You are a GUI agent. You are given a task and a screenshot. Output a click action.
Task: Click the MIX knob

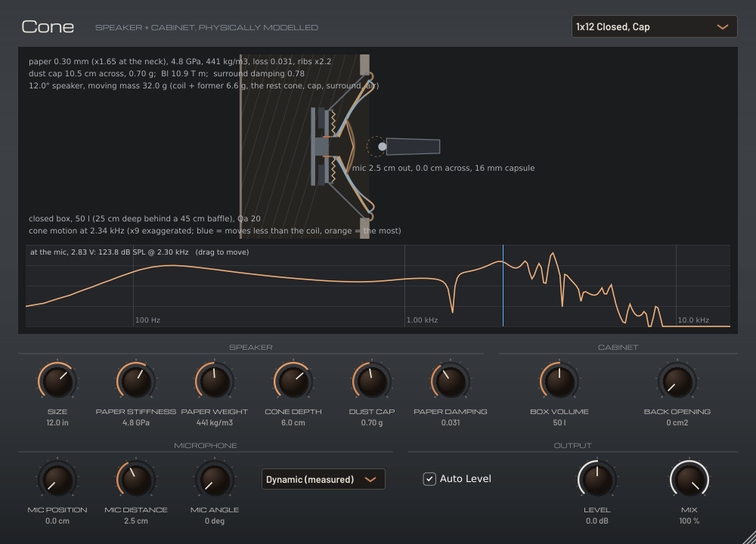tap(689, 480)
